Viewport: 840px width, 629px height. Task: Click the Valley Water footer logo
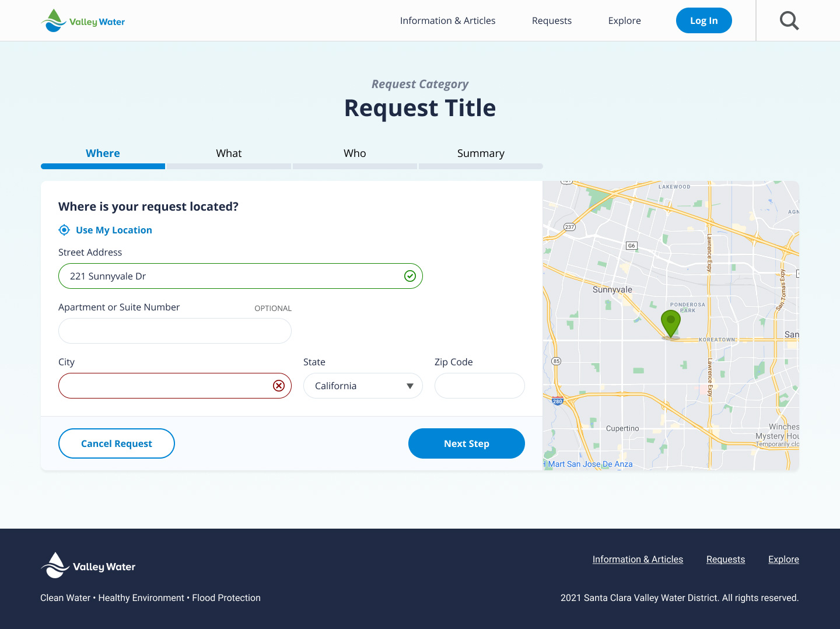88,565
